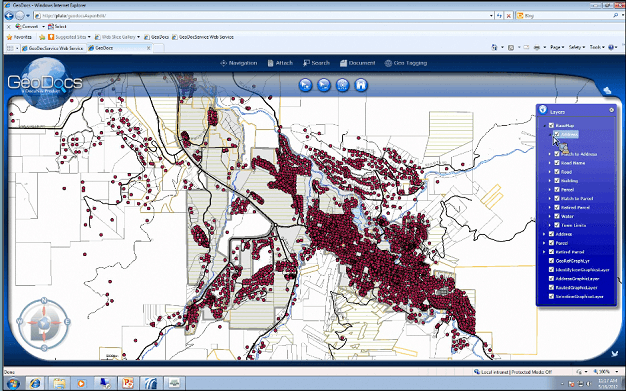
Task: Open the Geo Tagging menu
Action: 406,63
